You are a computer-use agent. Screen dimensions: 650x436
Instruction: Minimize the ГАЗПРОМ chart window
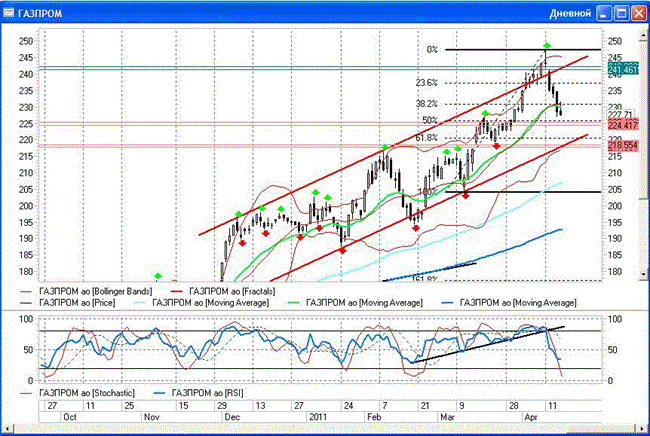pos(603,12)
